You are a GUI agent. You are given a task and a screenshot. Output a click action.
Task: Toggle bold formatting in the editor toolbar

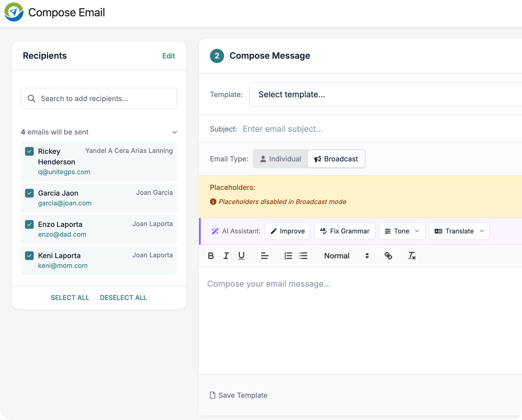pyautogui.click(x=211, y=256)
